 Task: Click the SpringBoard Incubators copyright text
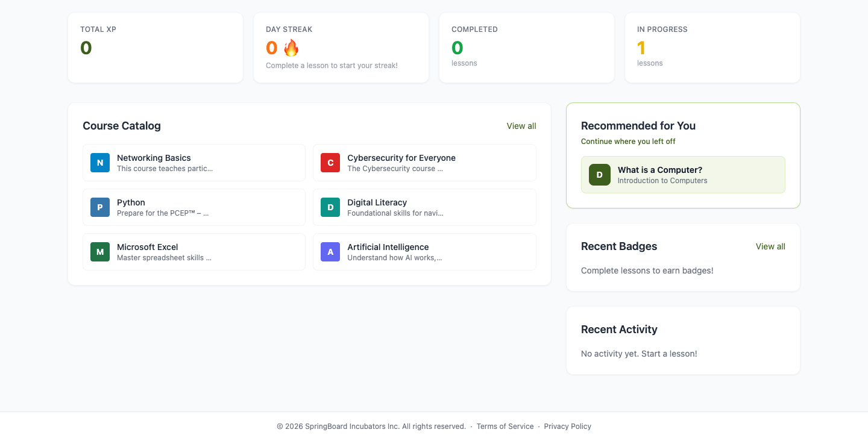point(371,427)
